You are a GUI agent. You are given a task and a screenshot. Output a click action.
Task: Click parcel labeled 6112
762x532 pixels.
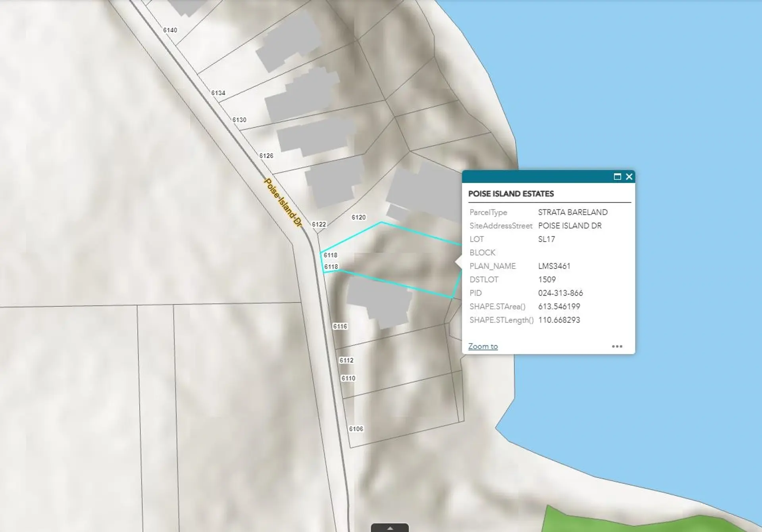347,360
